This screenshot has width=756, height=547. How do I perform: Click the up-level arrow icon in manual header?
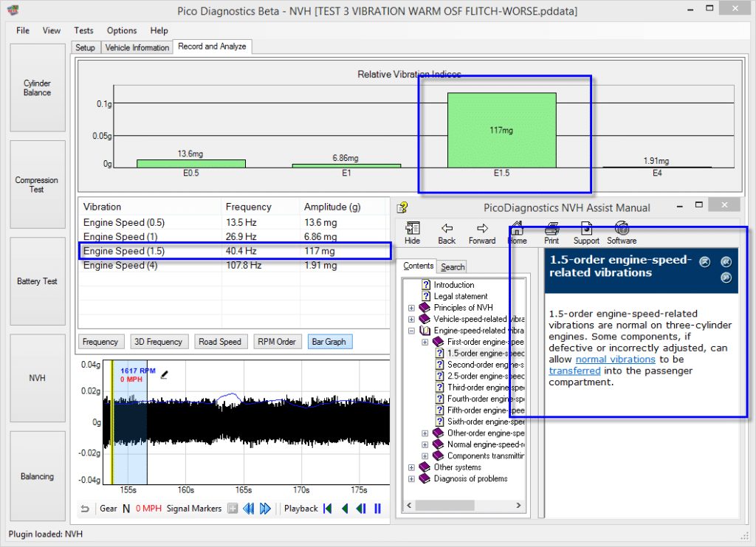(x=705, y=262)
